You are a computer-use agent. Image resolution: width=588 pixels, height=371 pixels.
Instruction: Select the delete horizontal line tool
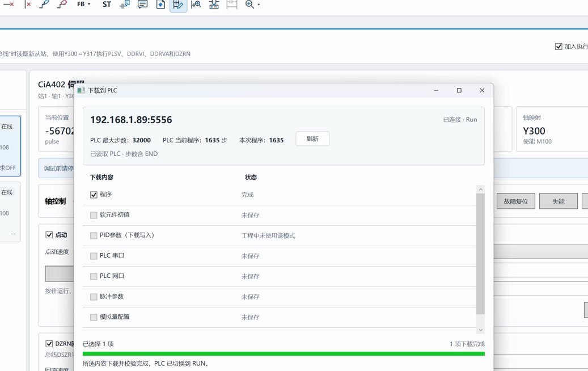(x=9, y=4)
